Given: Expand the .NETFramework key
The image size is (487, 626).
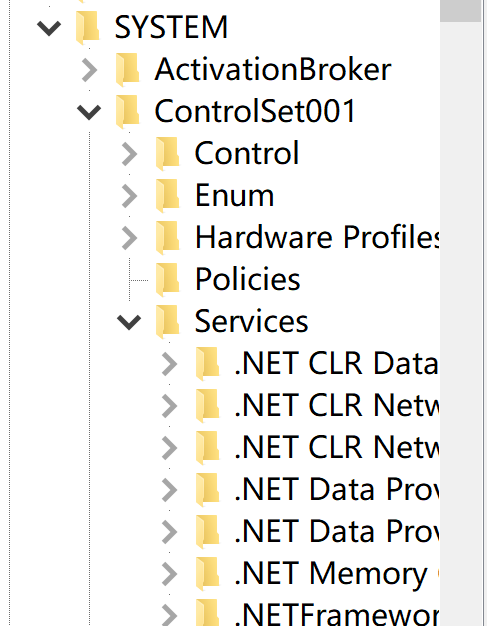Looking at the screenshot, I should [x=169, y=615].
